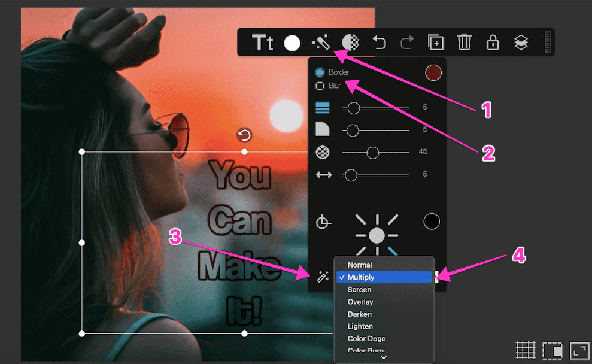Select the Screen blend mode
This screenshot has height=364, width=592.
click(x=359, y=289)
